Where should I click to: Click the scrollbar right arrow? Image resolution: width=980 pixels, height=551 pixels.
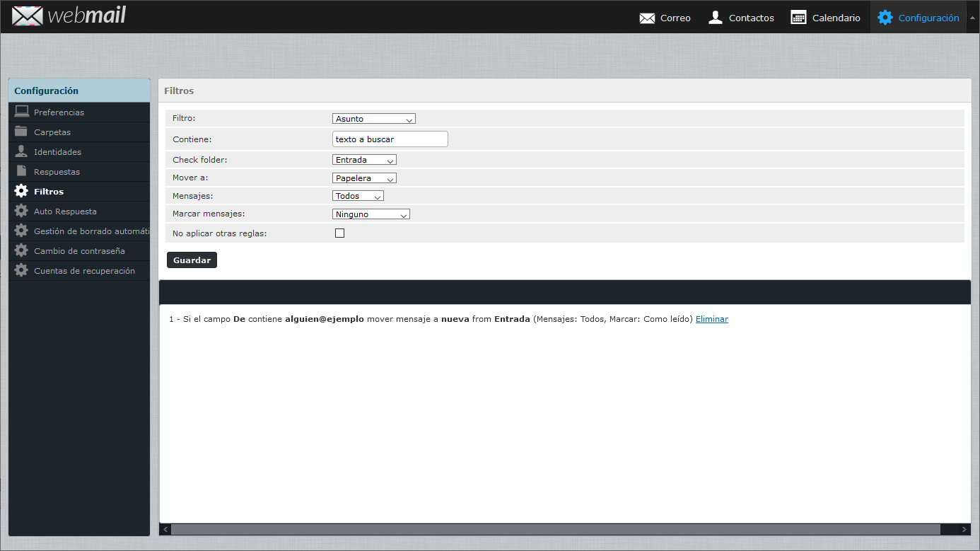pyautogui.click(x=964, y=529)
